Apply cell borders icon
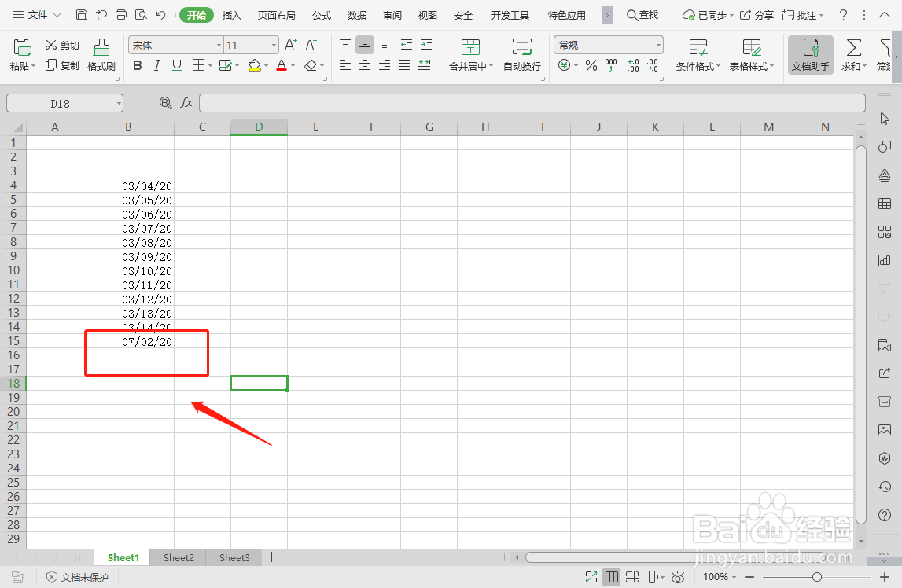This screenshot has height=588, width=902. pos(198,65)
